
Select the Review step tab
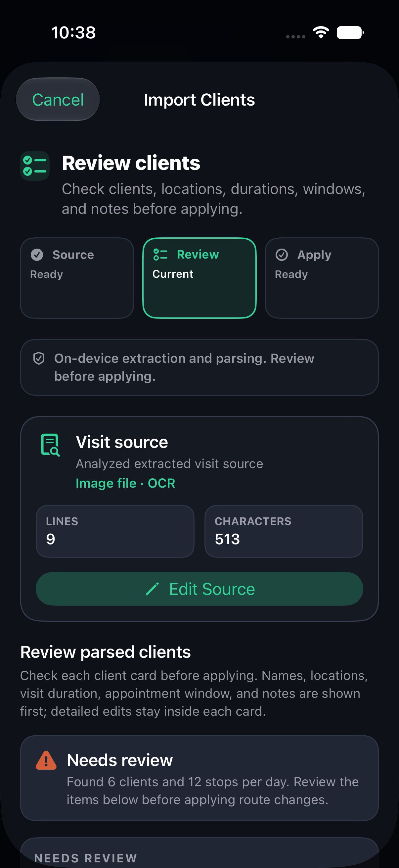199,278
